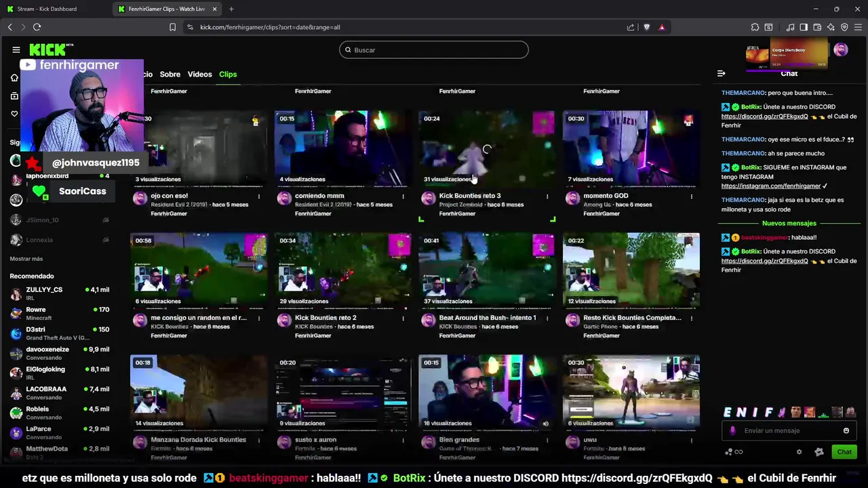
Task: Play the comiendo mmm clip thumbnail
Action: click(x=342, y=148)
